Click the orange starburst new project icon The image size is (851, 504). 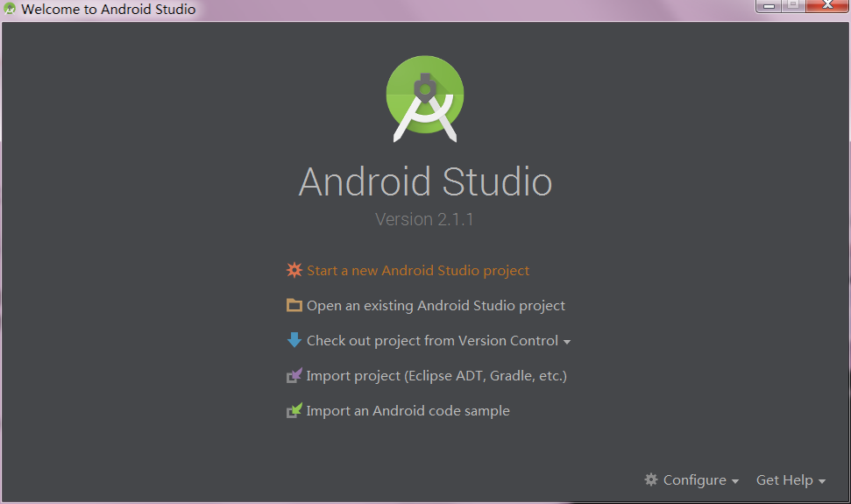294,270
